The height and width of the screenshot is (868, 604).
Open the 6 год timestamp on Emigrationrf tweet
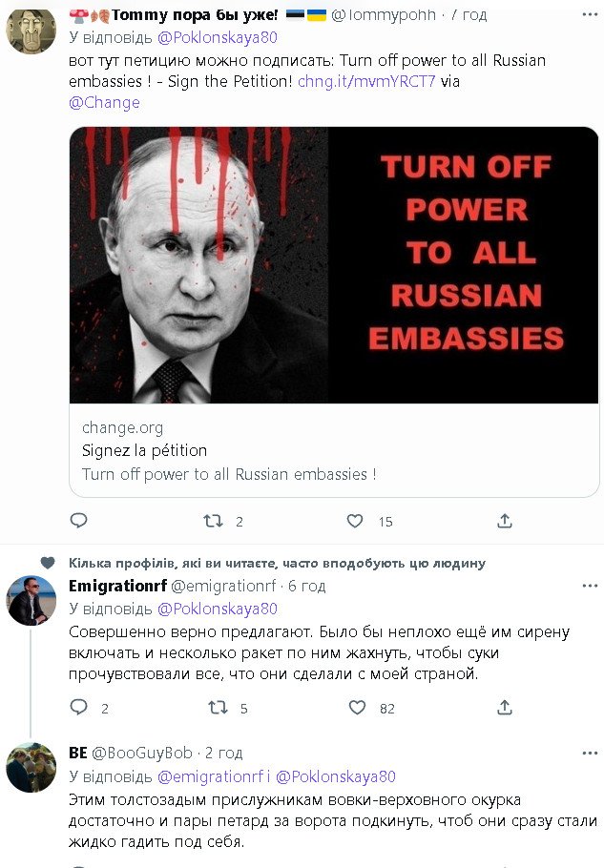(307, 586)
